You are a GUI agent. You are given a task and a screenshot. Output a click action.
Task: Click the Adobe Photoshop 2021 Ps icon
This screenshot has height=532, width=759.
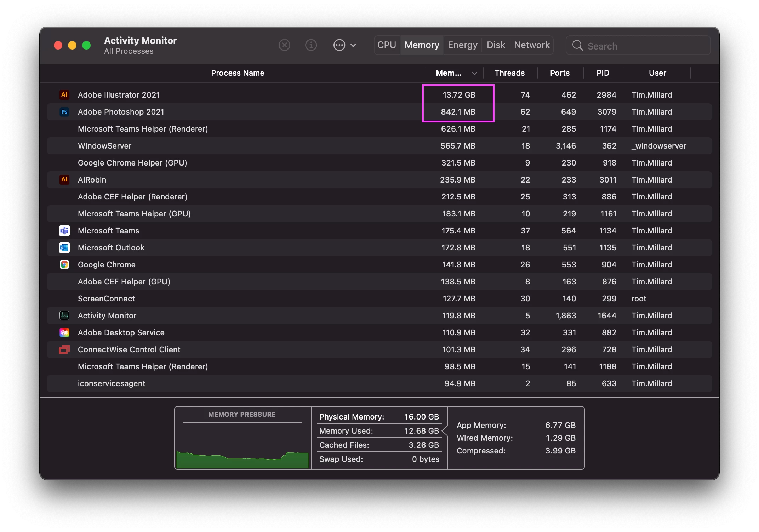(64, 112)
